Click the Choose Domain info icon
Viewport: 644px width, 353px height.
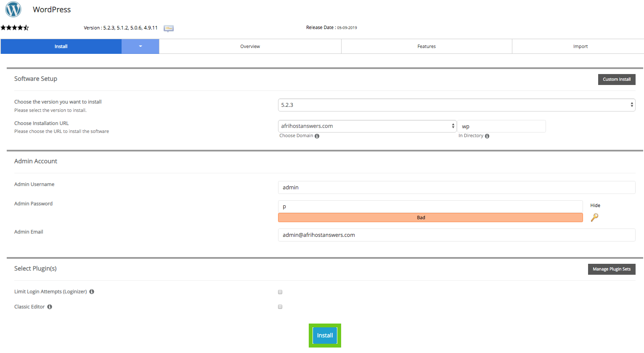tap(317, 136)
